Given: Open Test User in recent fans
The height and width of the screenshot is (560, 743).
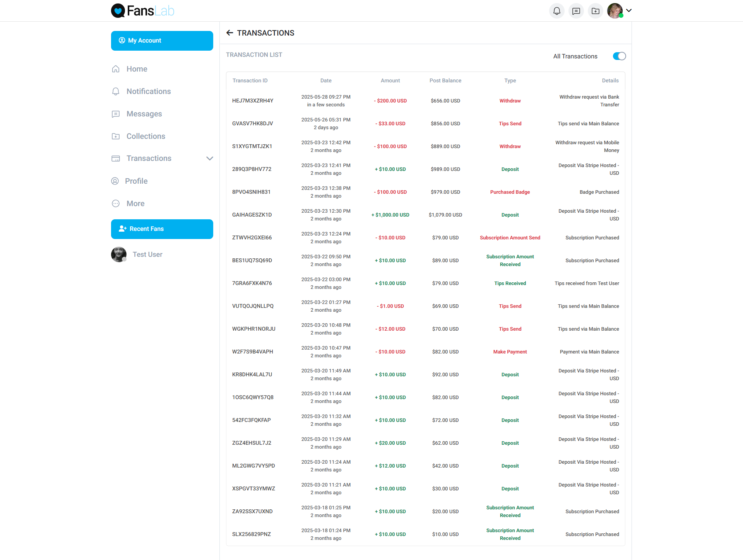Looking at the screenshot, I should coord(147,254).
